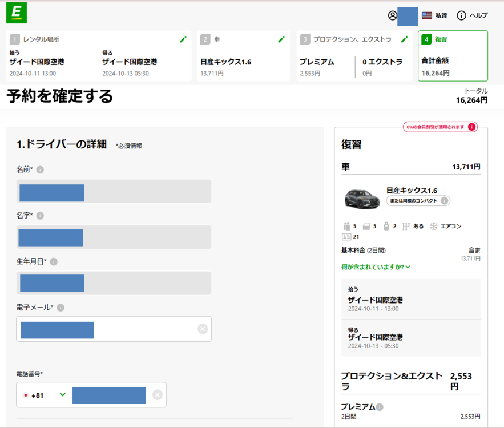Click info icon next to 名前 label
504x428 pixels.
click(40, 169)
